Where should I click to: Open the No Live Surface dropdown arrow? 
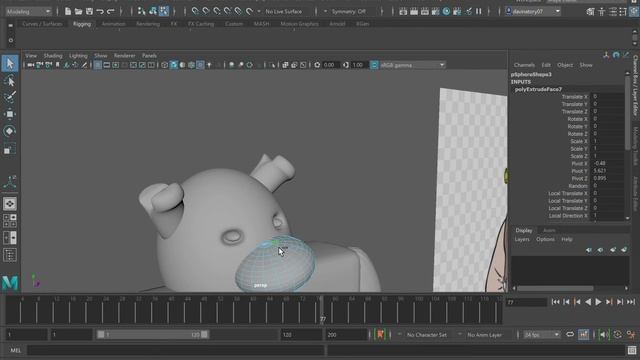[x=259, y=11]
